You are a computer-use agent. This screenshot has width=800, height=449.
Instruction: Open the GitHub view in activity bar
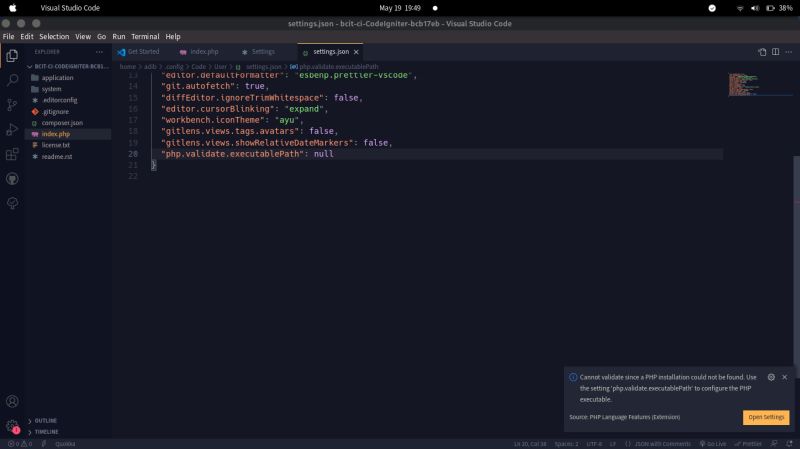pyautogui.click(x=12, y=179)
